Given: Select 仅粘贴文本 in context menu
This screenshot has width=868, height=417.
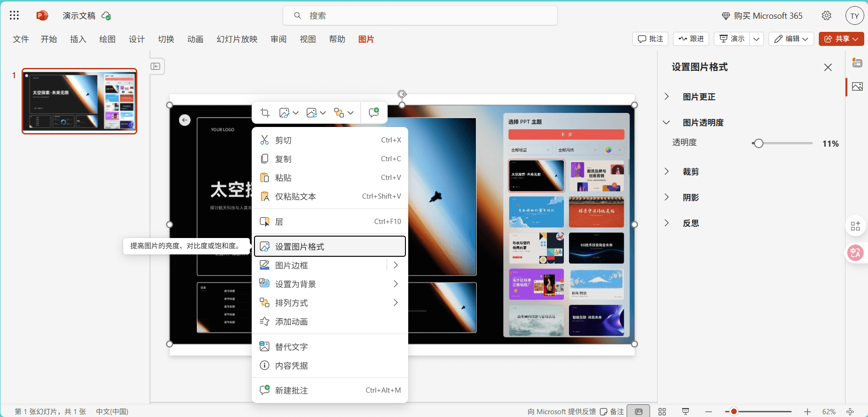Looking at the screenshot, I should click(330, 196).
